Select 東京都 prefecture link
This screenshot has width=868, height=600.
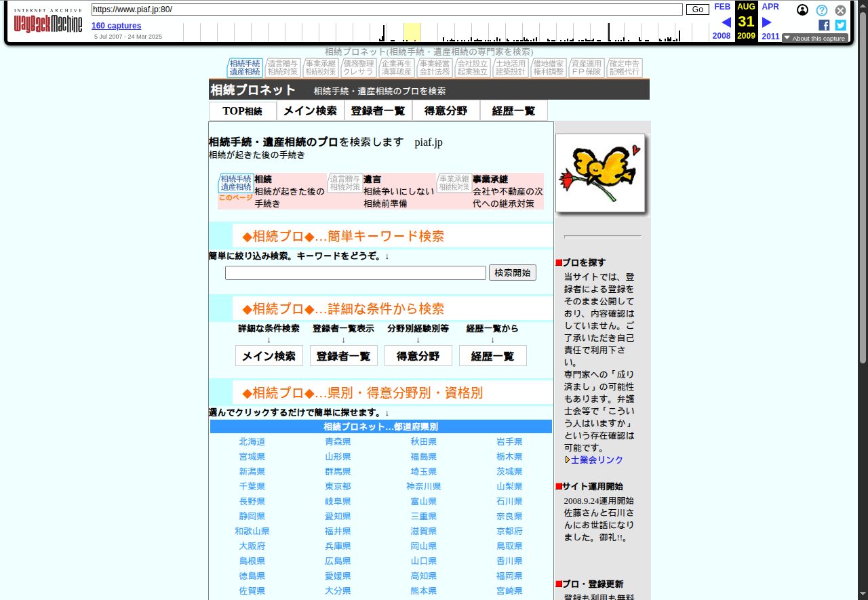click(x=338, y=486)
